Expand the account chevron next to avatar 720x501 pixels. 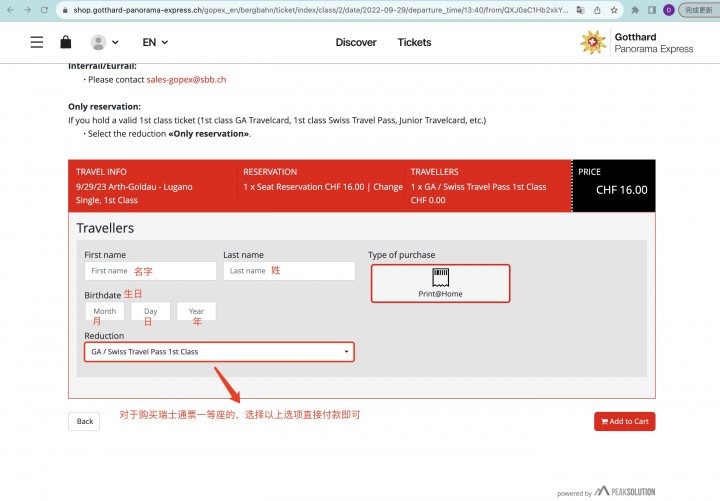(115, 42)
